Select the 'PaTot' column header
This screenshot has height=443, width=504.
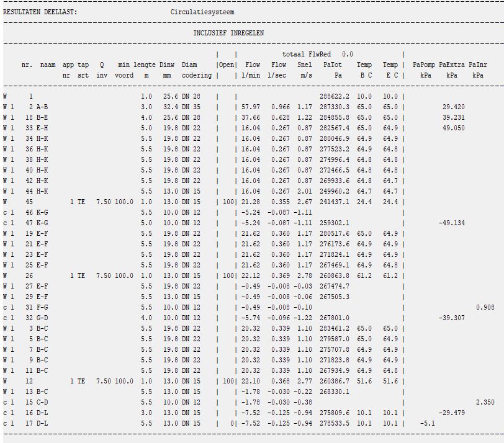(333, 65)
